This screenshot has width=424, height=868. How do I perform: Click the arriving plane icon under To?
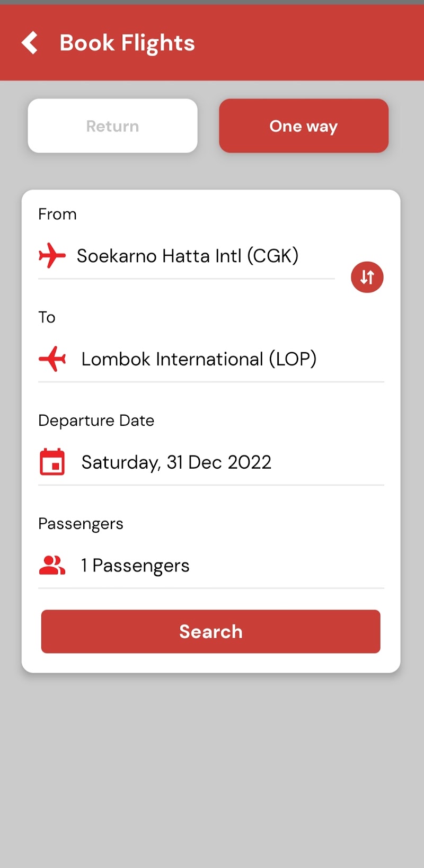click(52, 359)
